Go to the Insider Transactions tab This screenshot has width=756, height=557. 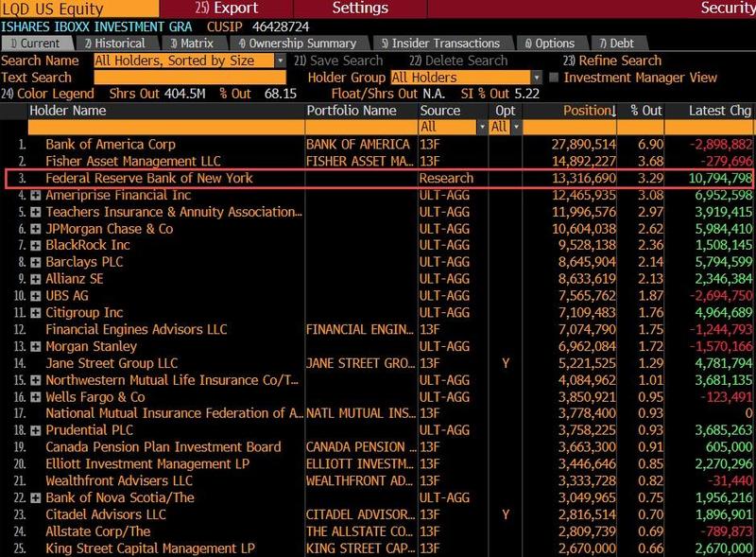442,44
